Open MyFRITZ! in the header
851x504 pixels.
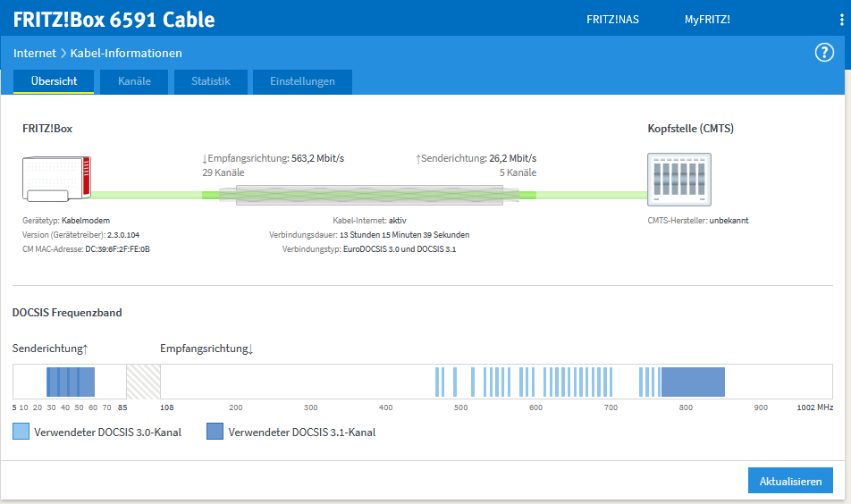(707, 20)
